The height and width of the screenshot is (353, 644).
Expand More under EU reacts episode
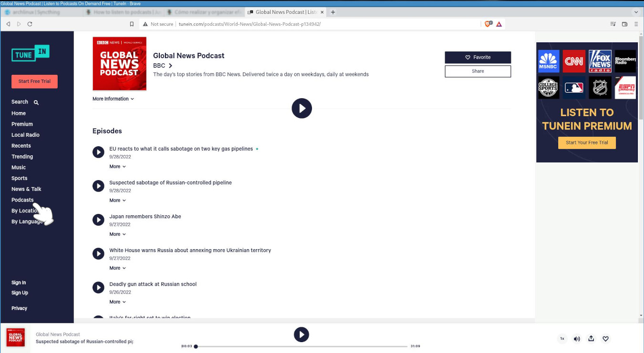[x=117, y=167]
